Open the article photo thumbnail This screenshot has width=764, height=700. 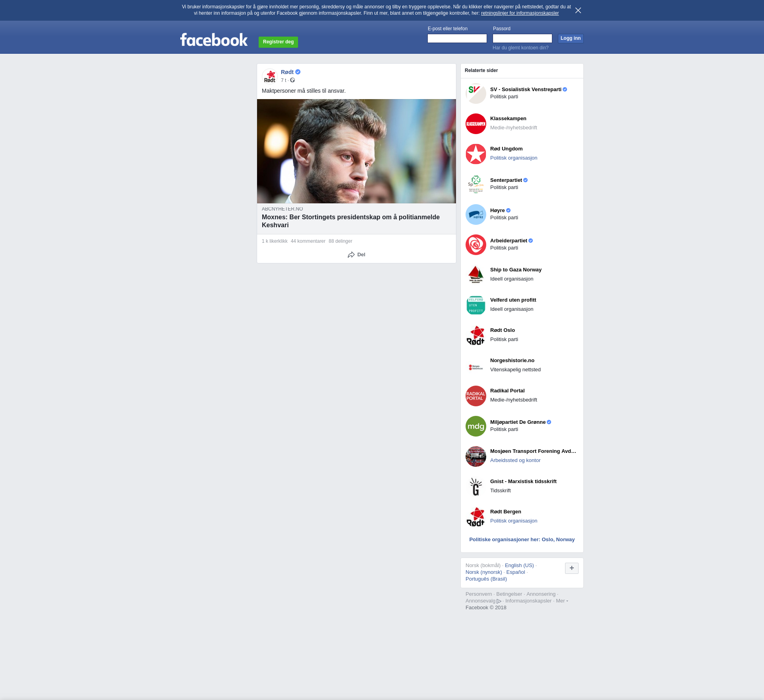pyautogui.click(x=357, y=151)
